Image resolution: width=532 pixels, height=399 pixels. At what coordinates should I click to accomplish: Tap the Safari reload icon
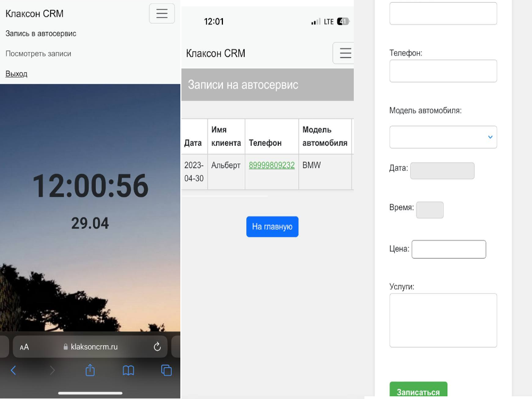[157, 347]
